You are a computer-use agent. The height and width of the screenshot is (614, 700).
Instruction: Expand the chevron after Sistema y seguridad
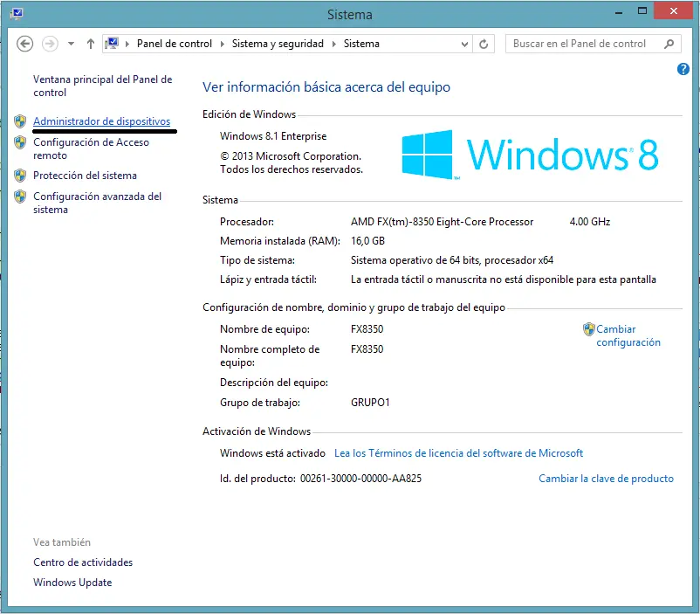334,44
